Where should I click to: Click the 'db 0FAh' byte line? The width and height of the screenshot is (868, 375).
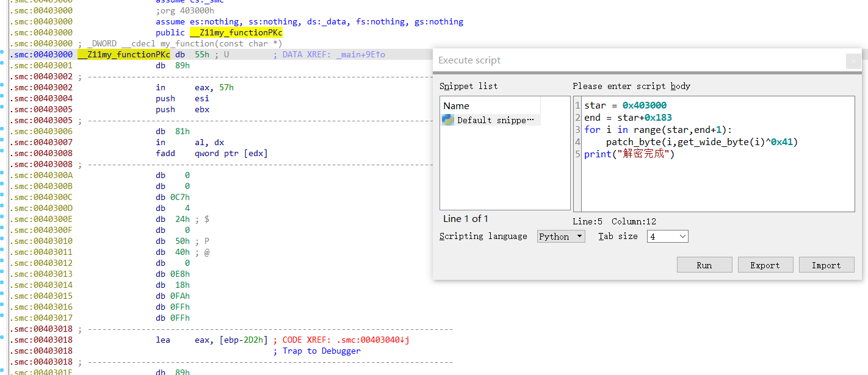(173, 296)
